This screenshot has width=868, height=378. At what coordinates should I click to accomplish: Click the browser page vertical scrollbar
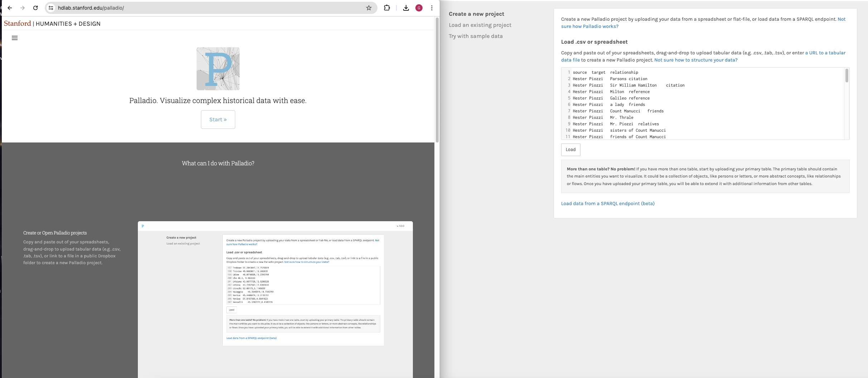[437, 79]
